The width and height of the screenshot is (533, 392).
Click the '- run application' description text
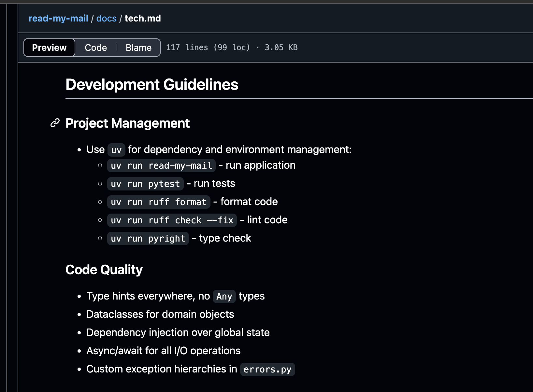pyautogui.click(x=257, y=165)
